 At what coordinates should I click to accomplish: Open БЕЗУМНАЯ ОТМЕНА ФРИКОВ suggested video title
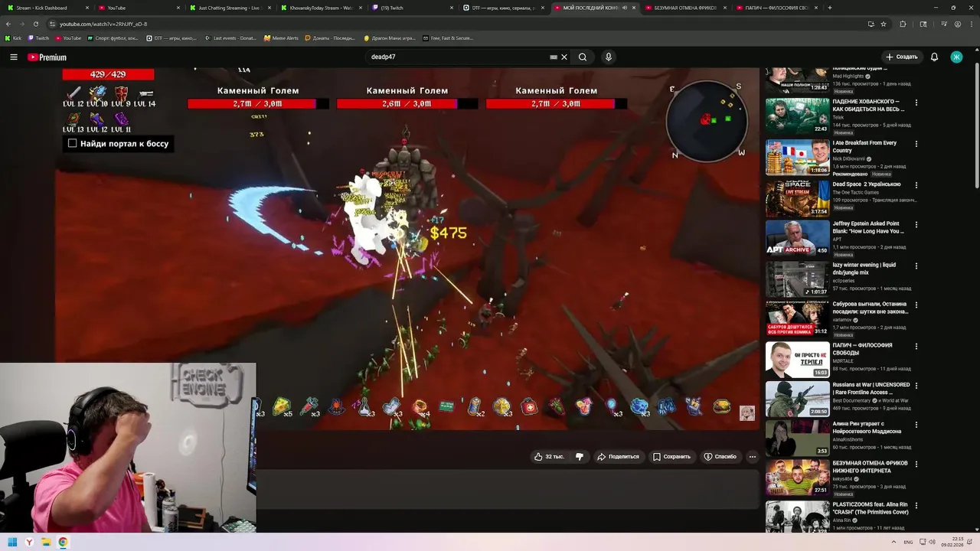pyautogui.click(x=871, y=467)
